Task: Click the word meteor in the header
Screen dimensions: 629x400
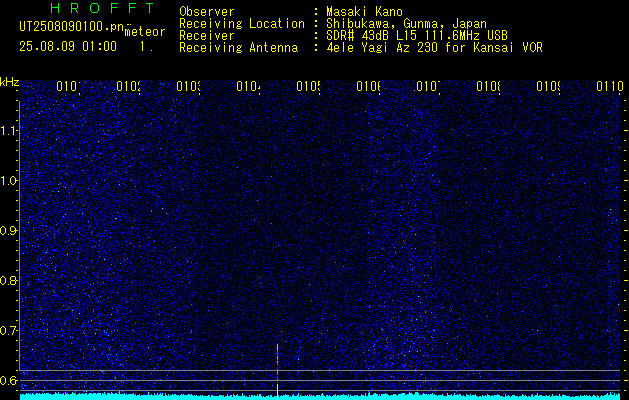Action: point(145,32)
